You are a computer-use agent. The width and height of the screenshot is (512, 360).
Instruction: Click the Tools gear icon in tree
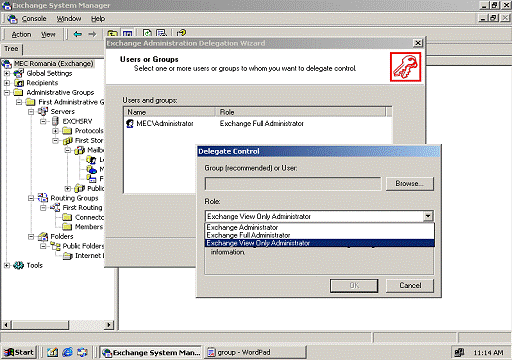point(19,265)
